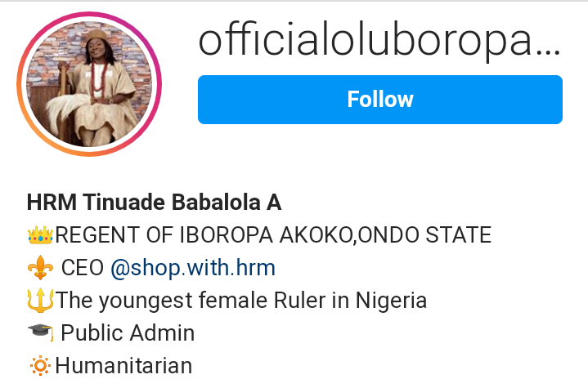Click the word Nigeria in the bio
Viewport: 588px width, 388px height.
391,301
